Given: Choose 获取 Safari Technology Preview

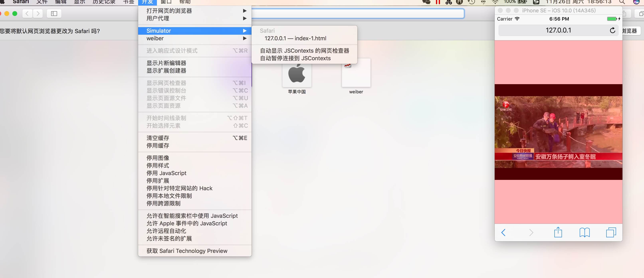Looking at the screenshot, I should click(195, 251).
